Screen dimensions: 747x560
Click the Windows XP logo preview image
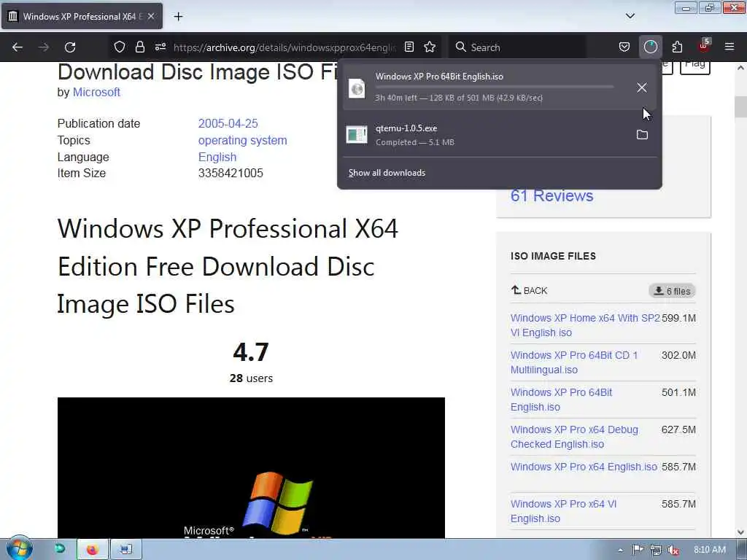pyautogui.click(x=251, y=467)
